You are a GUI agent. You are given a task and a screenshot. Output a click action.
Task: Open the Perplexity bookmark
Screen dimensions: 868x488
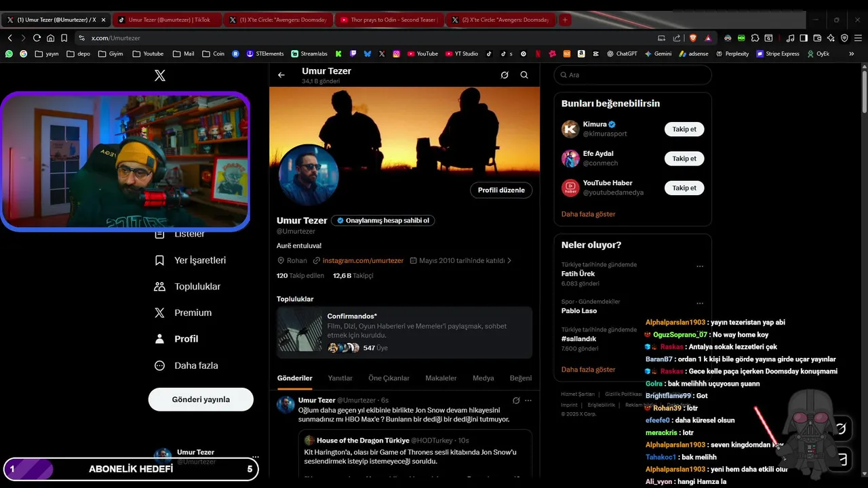tap(732, 54)
